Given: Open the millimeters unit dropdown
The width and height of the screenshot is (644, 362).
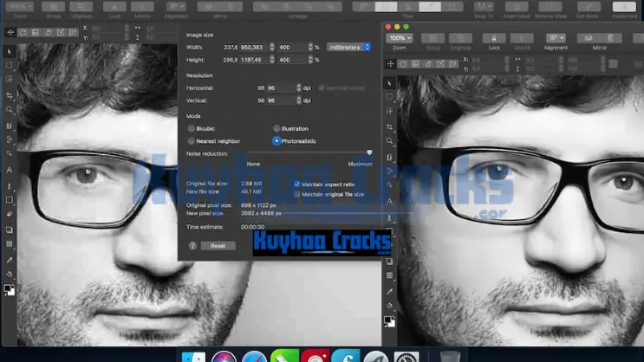Looking at the screenshot, I should click(x=348, y=47).
